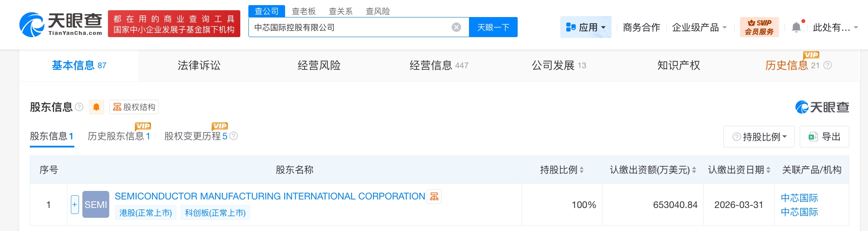Switch to the 查老板 search tab
The image size is (868, 231).
click(x=303, y=11)
